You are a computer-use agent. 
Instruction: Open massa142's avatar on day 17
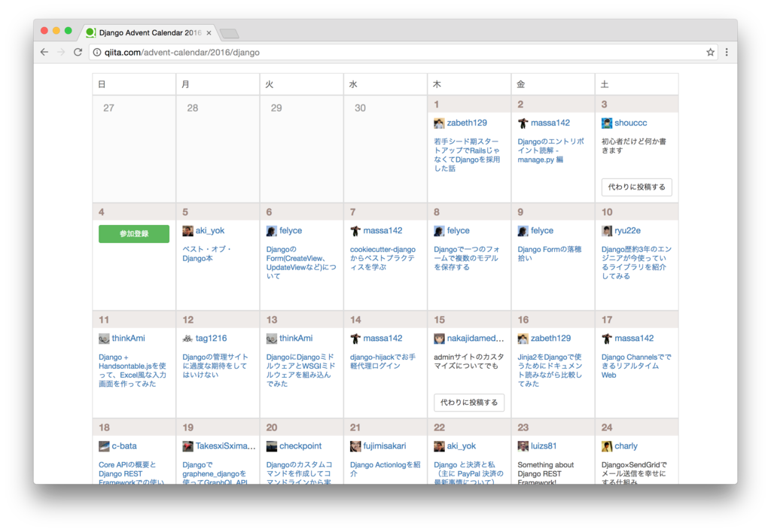[607, 339]
